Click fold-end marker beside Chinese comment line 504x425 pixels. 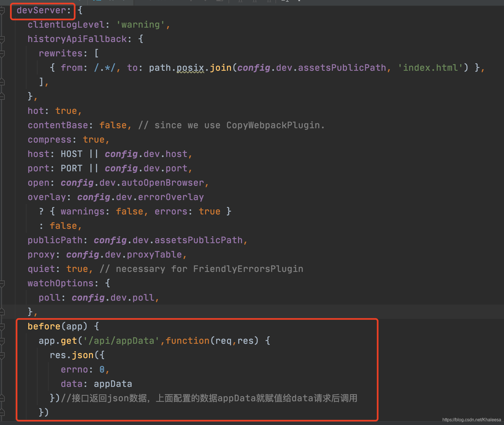click(x=2, y=398)
